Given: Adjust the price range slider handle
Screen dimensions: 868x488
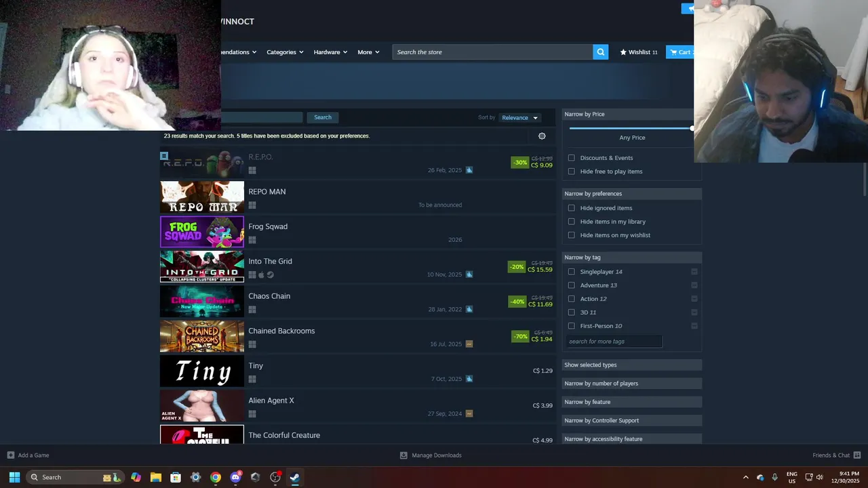Looking at the screenshot, I should coord(692,128).
